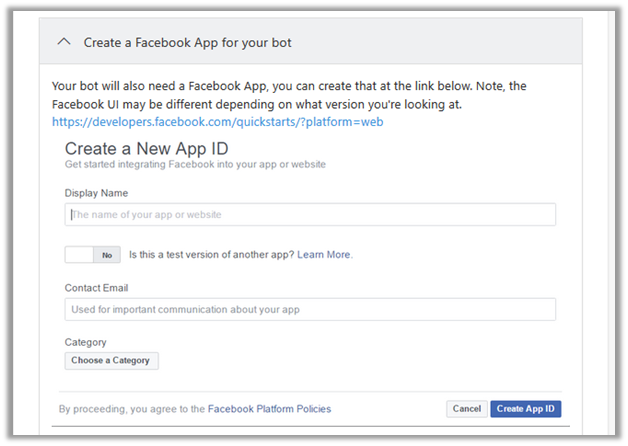Click the 'Your bot will also need' paragraph
This screenshot has width=628, height=446.
pos(300,95)
